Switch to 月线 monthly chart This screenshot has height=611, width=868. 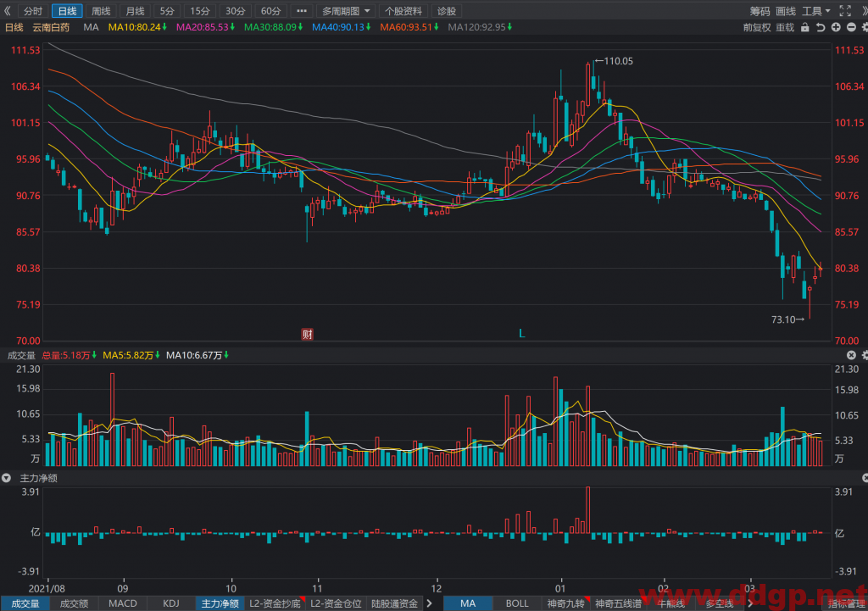135,10
